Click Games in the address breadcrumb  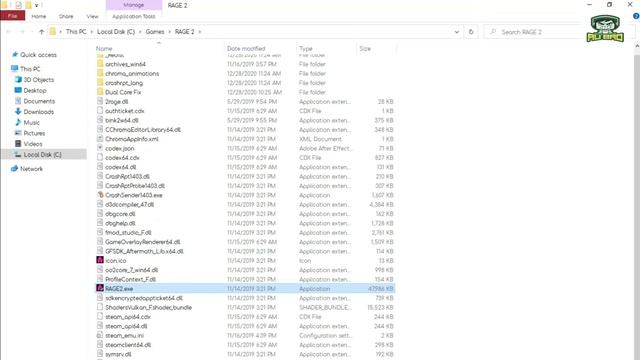tap(155, 31)
